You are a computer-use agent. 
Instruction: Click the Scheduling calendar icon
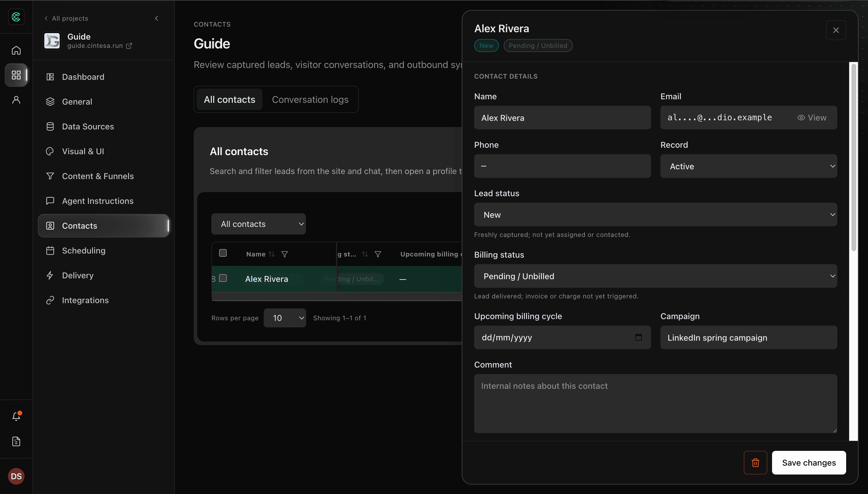click(x=50, y=251)
